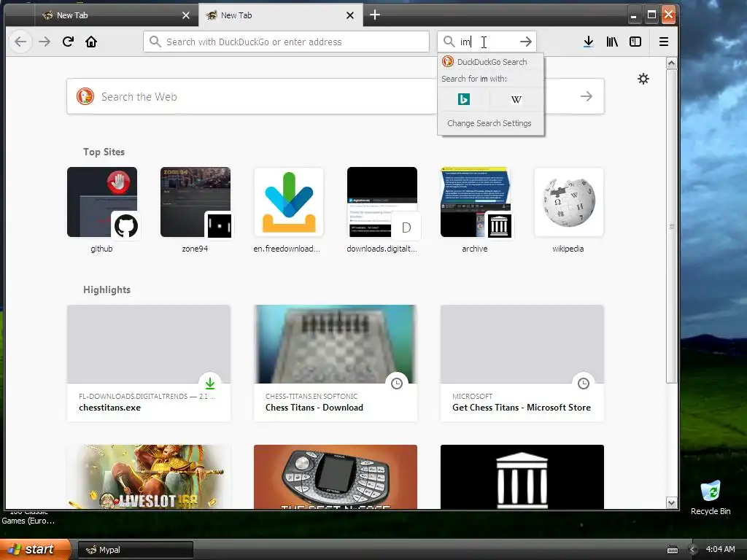Screen dimensions: 747x560
Task: Open Change Search Settings
Action: point(489,123)
